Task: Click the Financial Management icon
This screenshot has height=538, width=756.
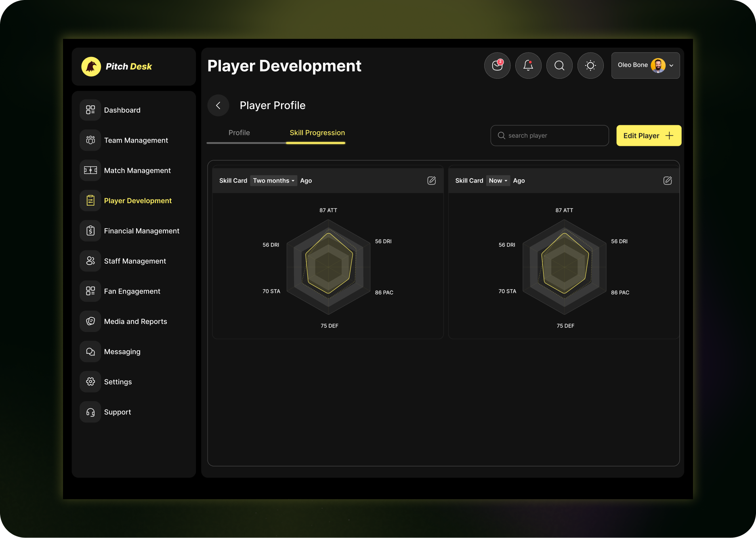Action: coord(90,231)
